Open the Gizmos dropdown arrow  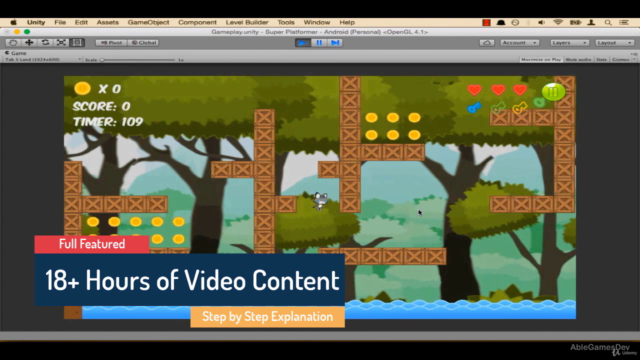633,60
